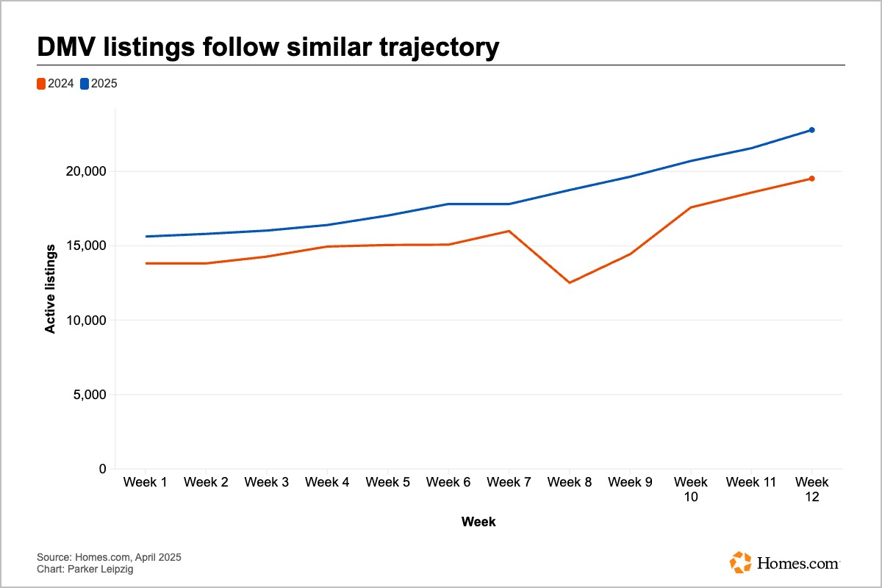Click the Week 10 axis label
The width and height of the screenshot is (882, 588).
pos(690,489)
